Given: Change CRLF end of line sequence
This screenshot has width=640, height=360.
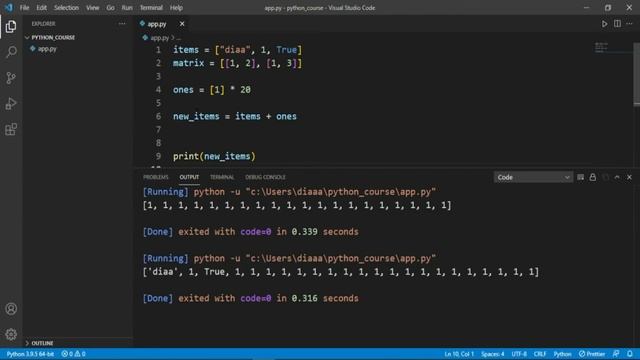Looking at the screenshot, I should click(x=540, y=354).
